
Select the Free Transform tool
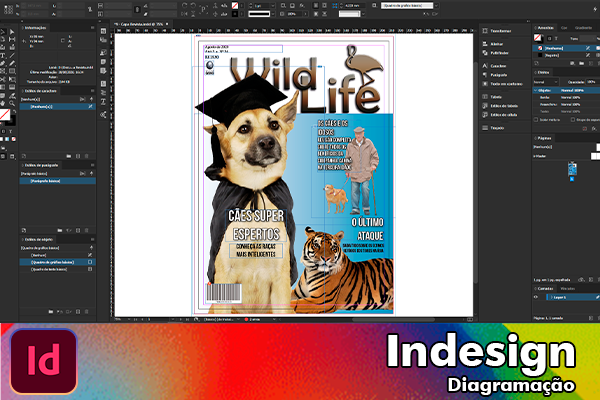click(x=12, y=79)
